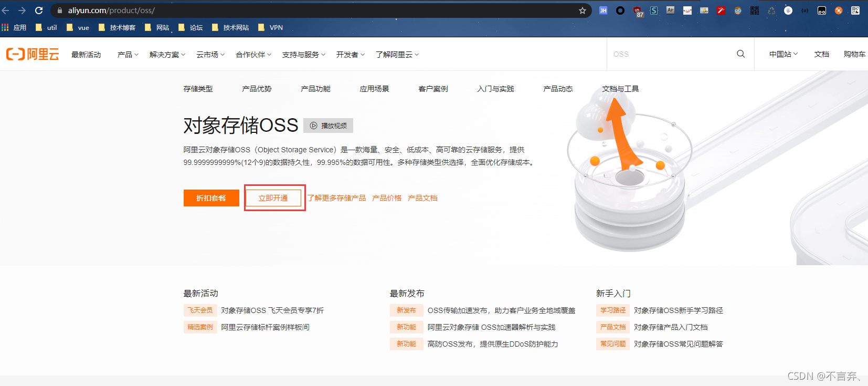The image size is (868, 386).
Task: Expand the 产品 dropdown menu
Action: click(x=128, y=55)
